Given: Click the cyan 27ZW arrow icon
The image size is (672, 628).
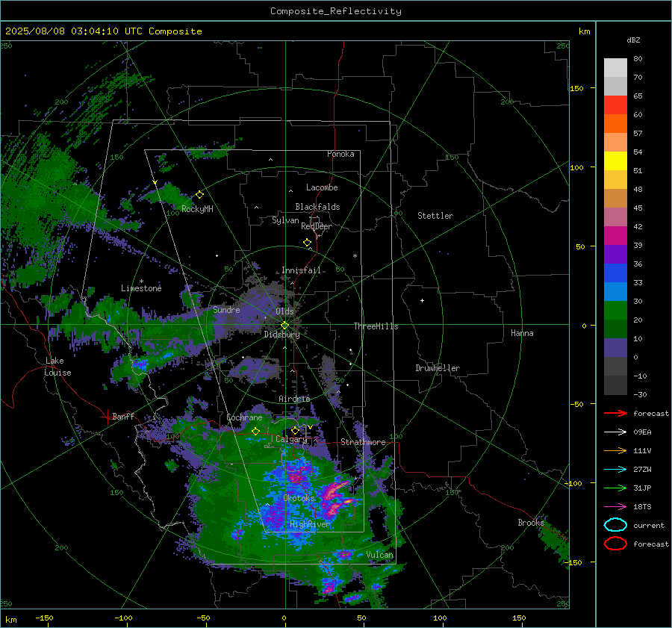Looking at the screenshot, I should pyautogui.click(x=615, y=470).
